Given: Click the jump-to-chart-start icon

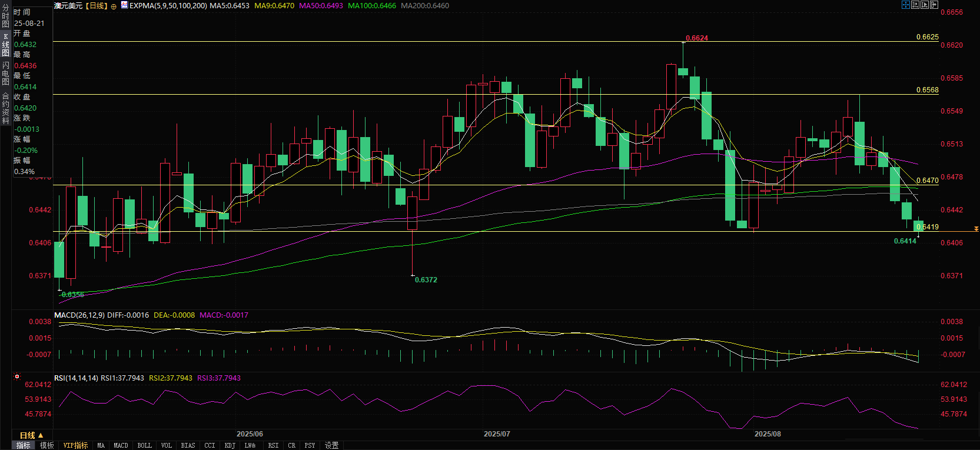Looking at the screenshot, I should coord(915,5).
